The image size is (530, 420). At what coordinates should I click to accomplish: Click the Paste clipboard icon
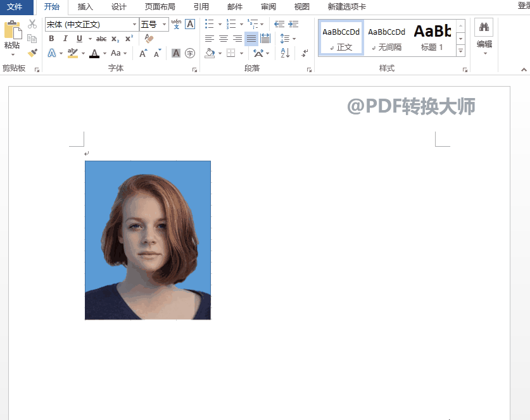click(13, 30)
